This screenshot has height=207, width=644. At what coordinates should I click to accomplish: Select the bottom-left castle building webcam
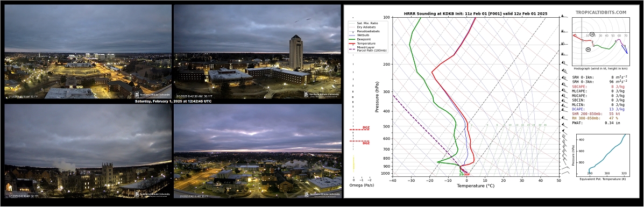point(88,151)
